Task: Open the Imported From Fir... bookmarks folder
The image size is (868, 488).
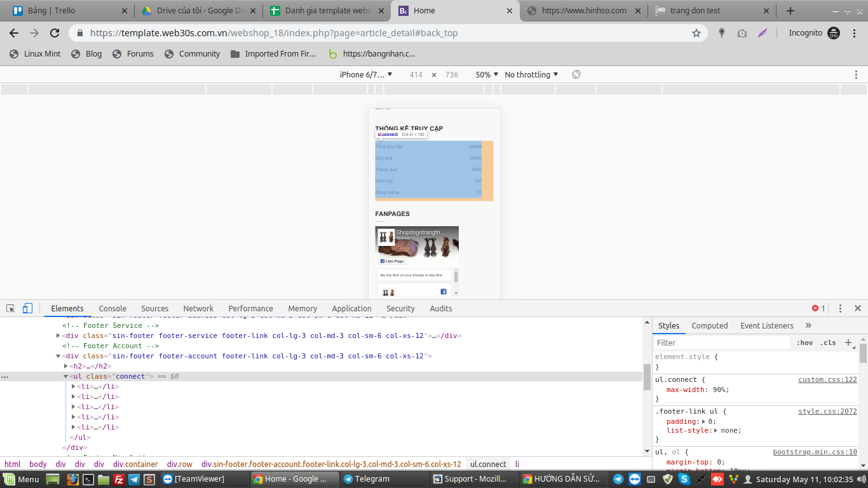Action: click(273, 54)
